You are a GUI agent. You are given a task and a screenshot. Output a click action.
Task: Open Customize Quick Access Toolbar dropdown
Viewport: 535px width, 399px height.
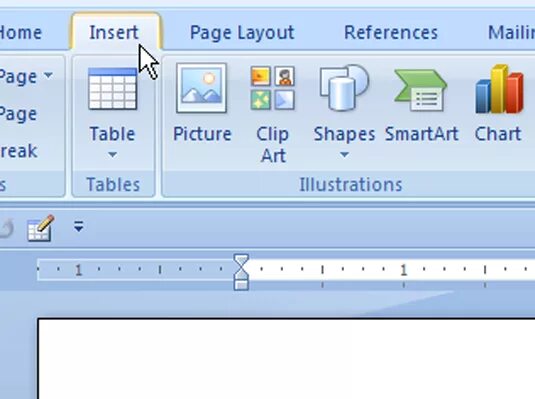click(79, 226)
